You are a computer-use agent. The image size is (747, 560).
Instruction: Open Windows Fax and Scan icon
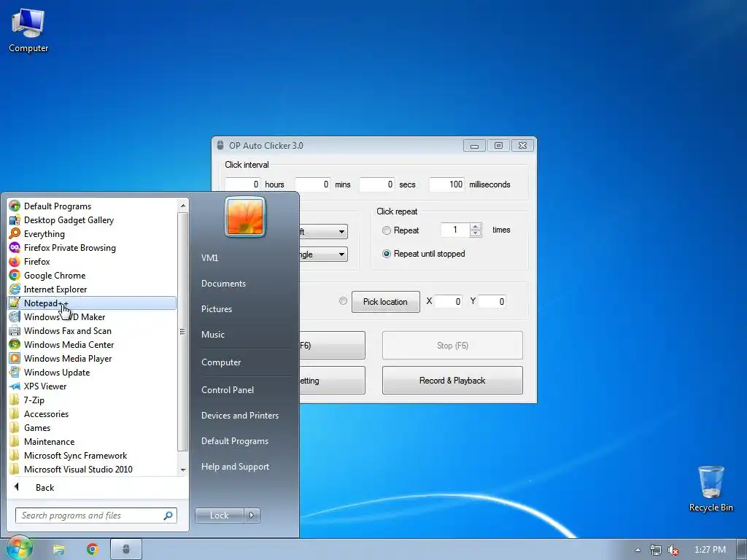coord(15,330)
